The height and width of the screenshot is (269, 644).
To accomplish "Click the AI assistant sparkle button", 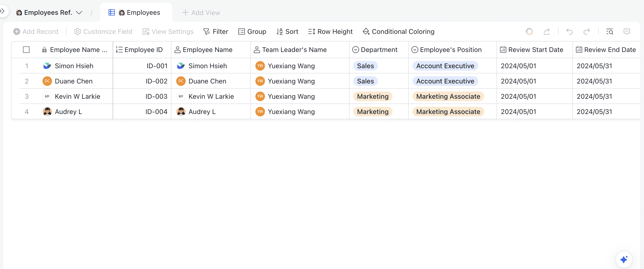I will click(x=623, y=259).
